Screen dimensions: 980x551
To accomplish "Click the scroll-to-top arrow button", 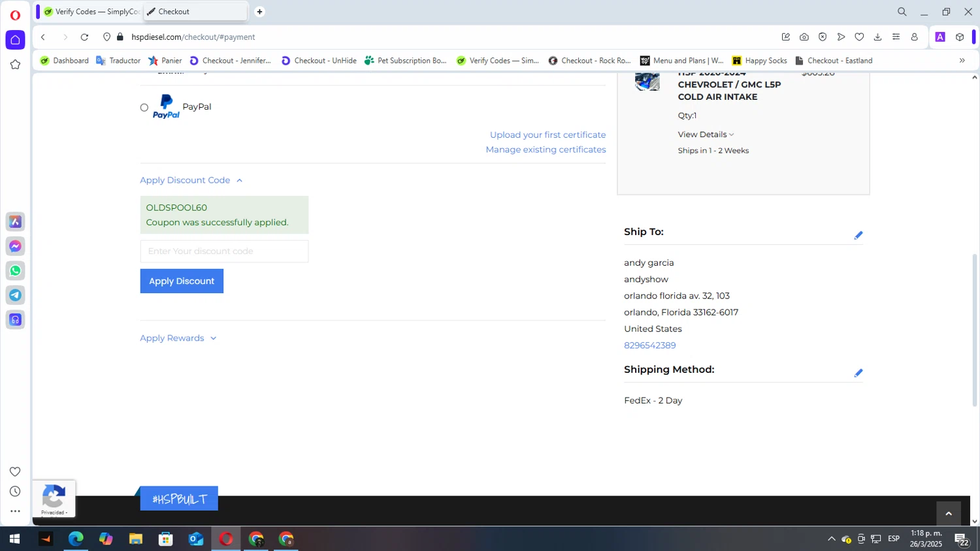I will pos(949,514).
